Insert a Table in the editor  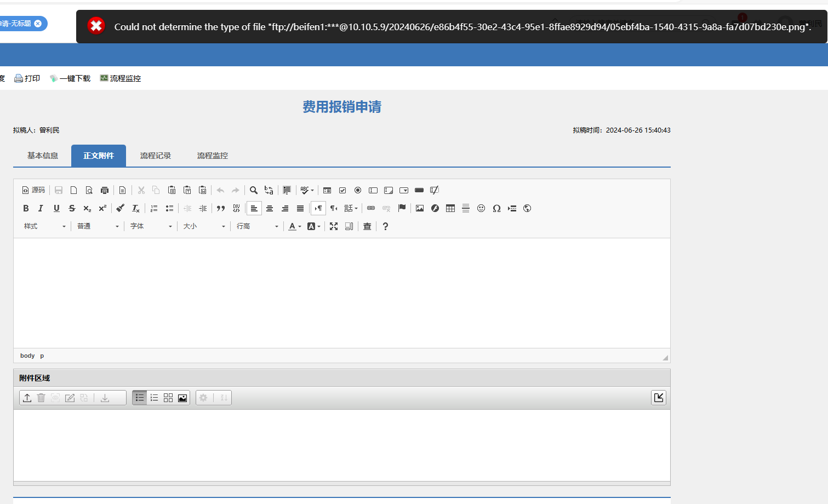(450, 208)
